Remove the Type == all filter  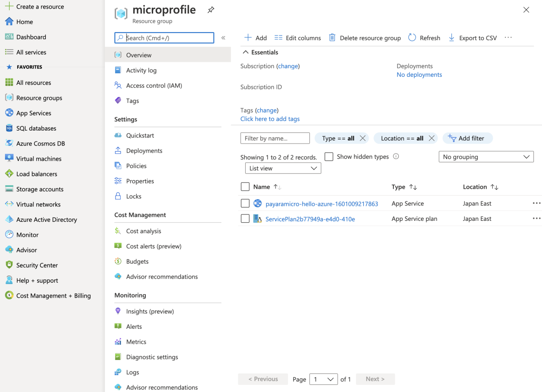(x=363, y=138)
